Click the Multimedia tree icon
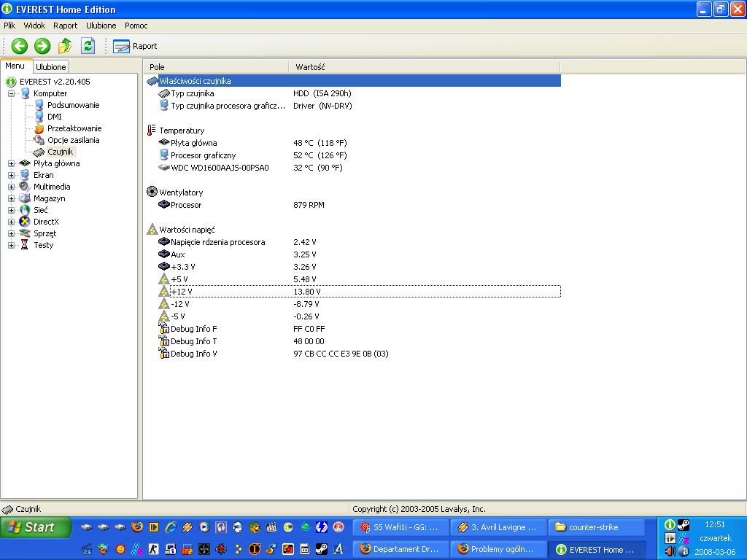 [25, 187]
